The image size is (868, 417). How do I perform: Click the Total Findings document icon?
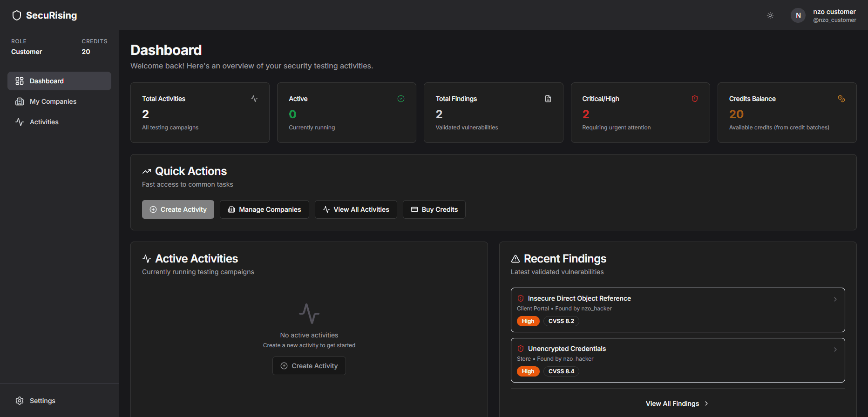[x=548, y=99]
